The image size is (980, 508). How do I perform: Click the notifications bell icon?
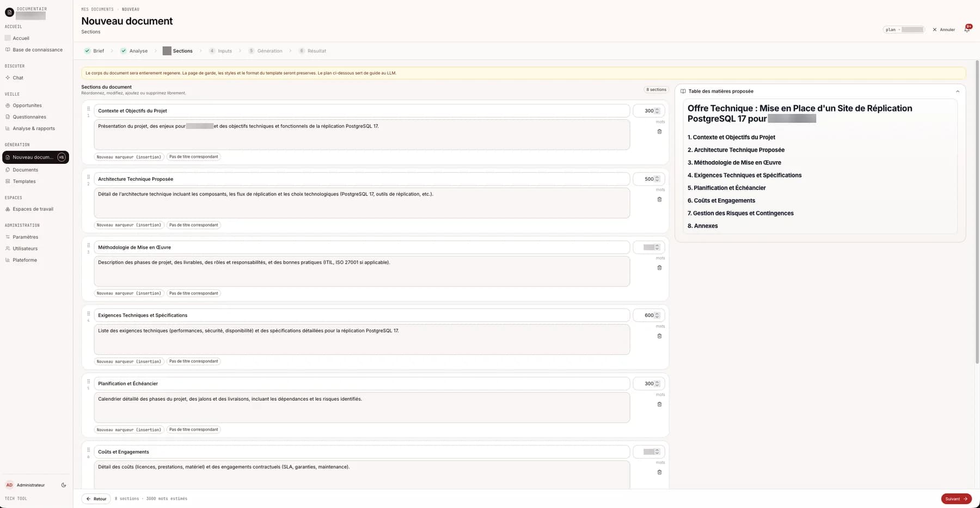click(x=967, y=29)
